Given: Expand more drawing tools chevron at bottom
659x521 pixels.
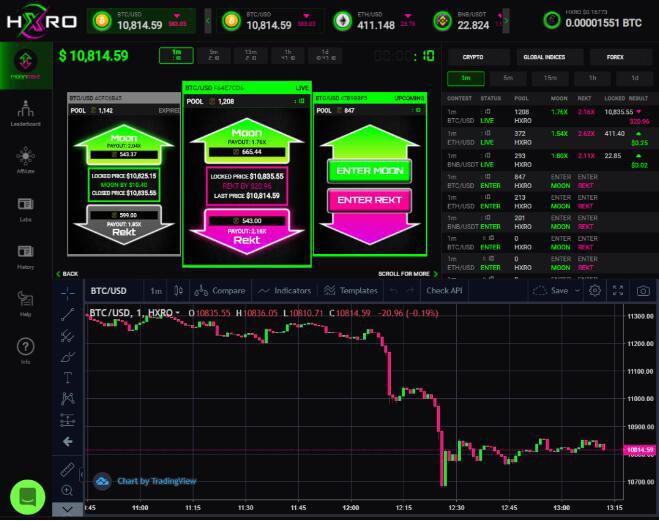Looking at the screenshot, I should [67, 509].
